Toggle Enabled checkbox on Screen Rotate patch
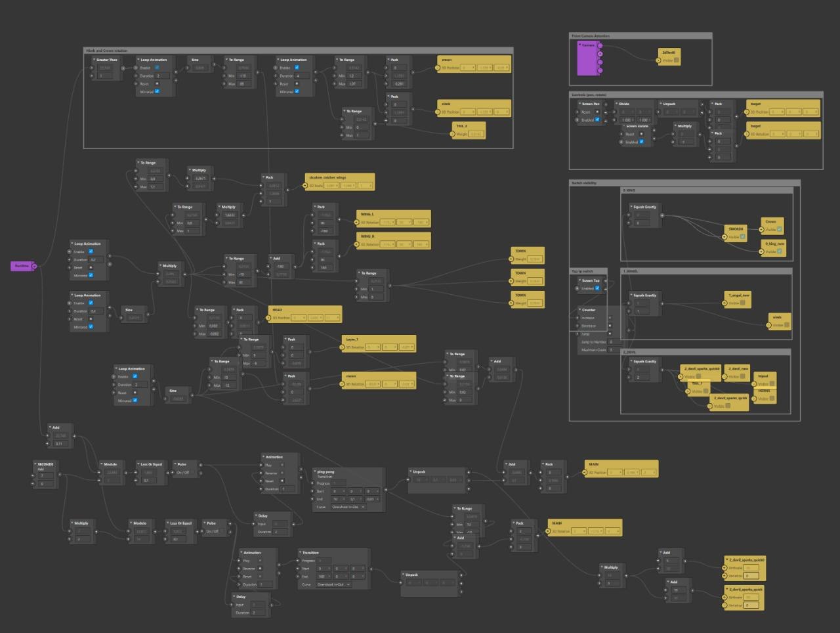 point(642,142)
